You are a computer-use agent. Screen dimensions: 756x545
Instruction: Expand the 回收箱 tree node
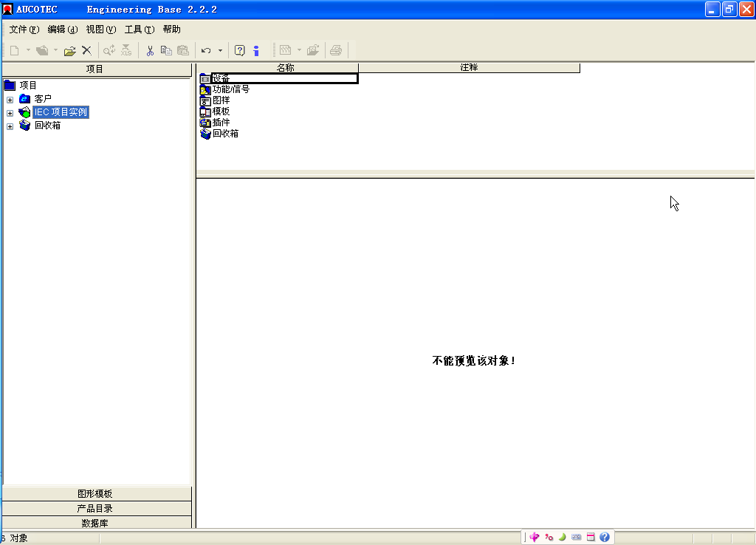10,127
